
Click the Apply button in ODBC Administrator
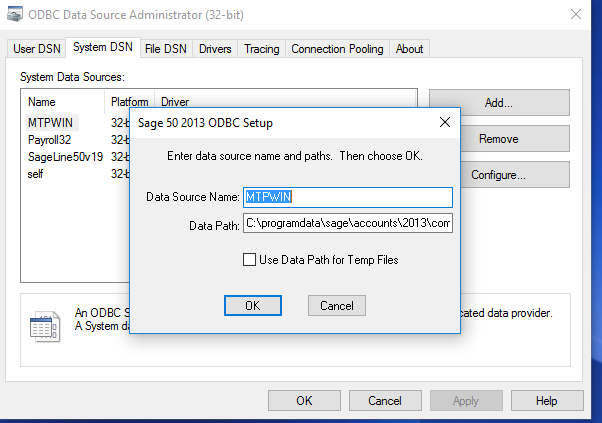coord(466,401)
